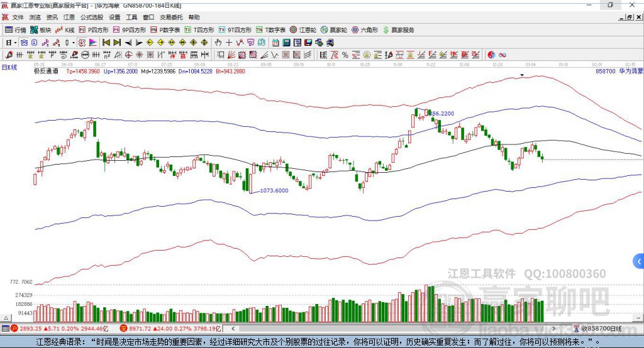This screenshot has width=644, height=348.
Task: Click the Shenzhen index 8971.72 status
Action: click(171, 329)
